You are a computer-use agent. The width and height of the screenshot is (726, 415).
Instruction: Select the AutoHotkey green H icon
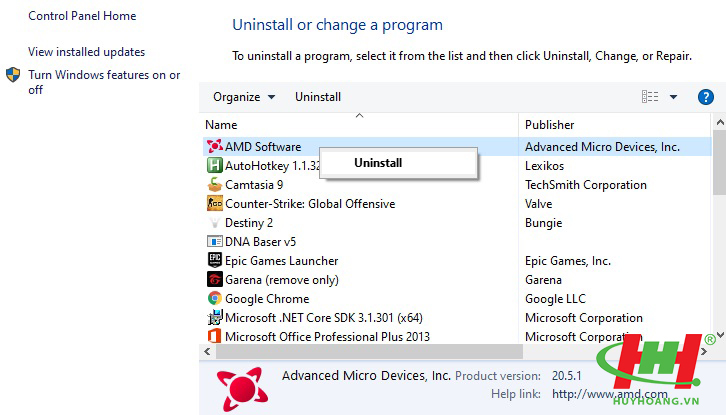click(214, 165)
